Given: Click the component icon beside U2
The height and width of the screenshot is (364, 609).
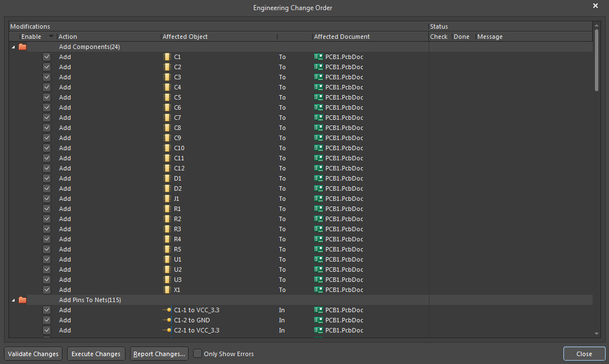Looking at the screenshot, I should click(167, 269).
